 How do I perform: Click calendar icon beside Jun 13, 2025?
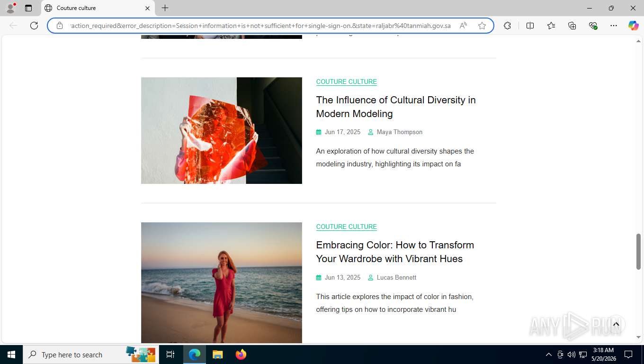pyautogui.click(x=319, y=278)
